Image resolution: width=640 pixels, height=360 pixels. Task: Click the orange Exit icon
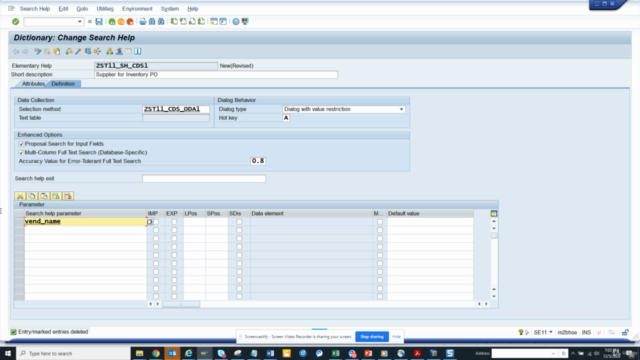pos(121,22)
